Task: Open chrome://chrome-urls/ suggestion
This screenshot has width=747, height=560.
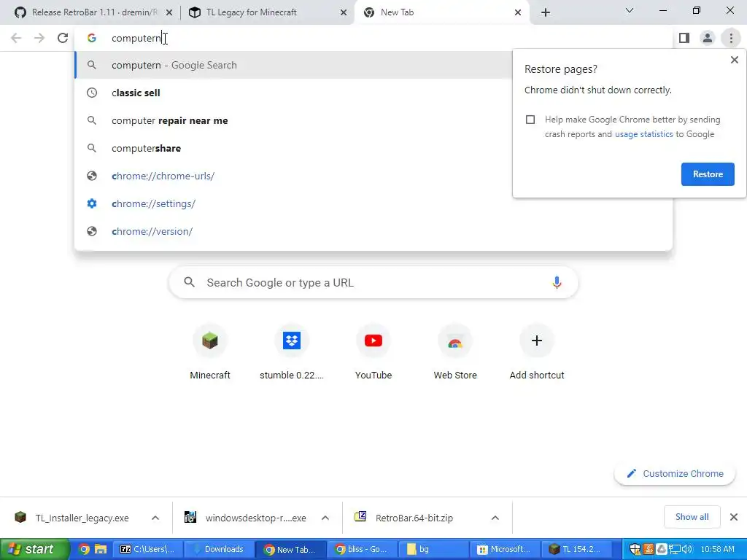Action: pyautogui.click(x=293, y=176)
